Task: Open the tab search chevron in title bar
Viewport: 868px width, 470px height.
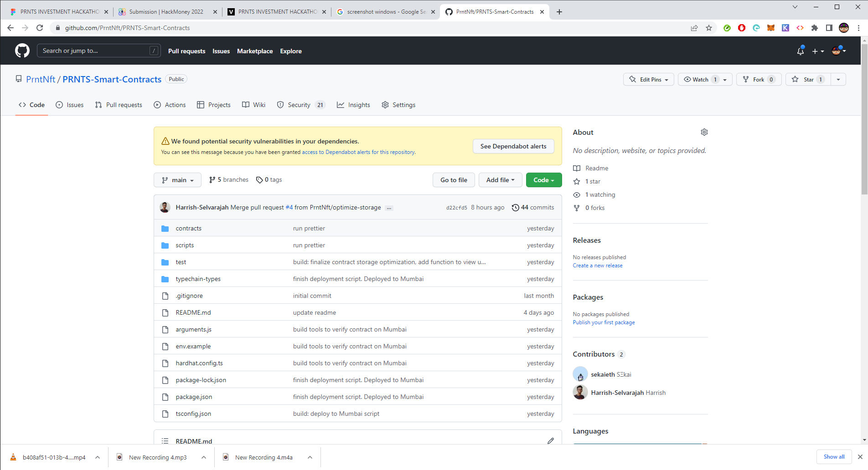Action: click(795, 7)
